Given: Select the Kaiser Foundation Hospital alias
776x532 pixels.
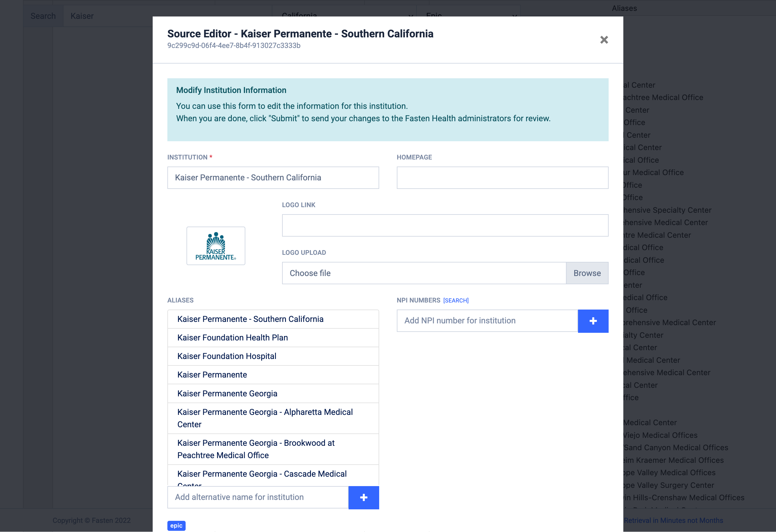Looking at the screenshot, I should (273, 356).
